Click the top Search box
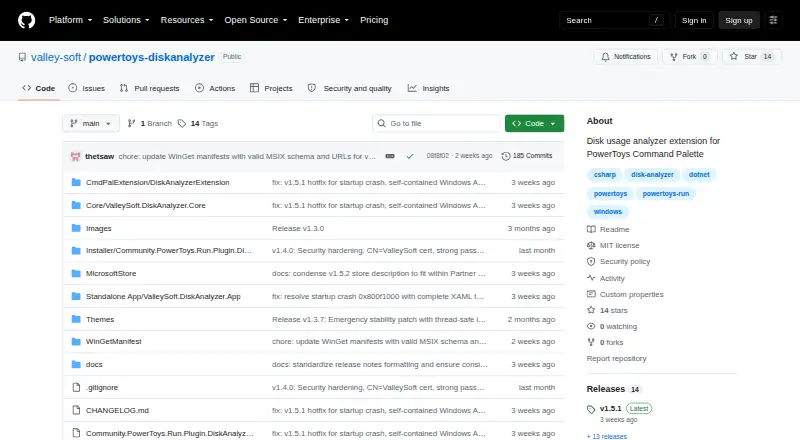 (x=614, y=20)
